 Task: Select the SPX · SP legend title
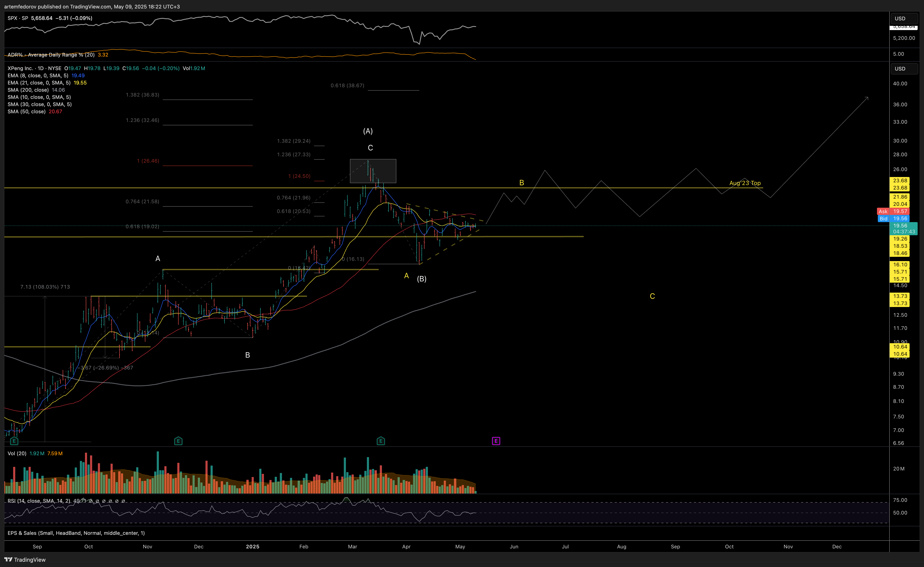pos(18,18)
